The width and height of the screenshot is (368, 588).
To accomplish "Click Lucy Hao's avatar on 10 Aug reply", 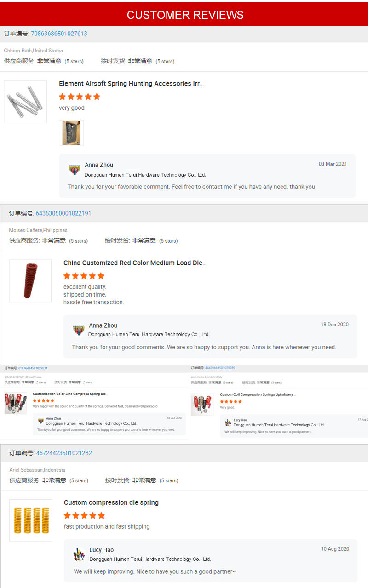I will [x=79, y=554].
